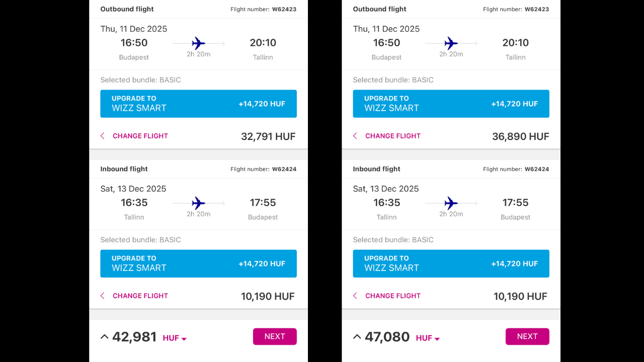Click Change Flight for the 32,791 HUF outbound flight
644x362 pixels.
pos(140,136)
